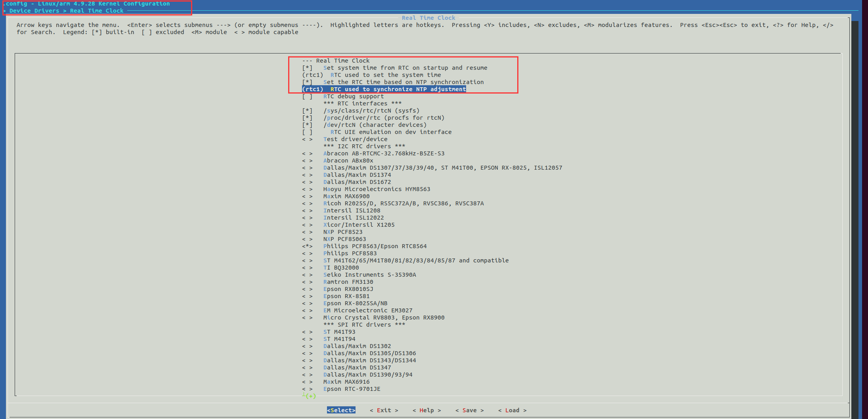Select the ST M41T94 row

[x=329, y=339]
